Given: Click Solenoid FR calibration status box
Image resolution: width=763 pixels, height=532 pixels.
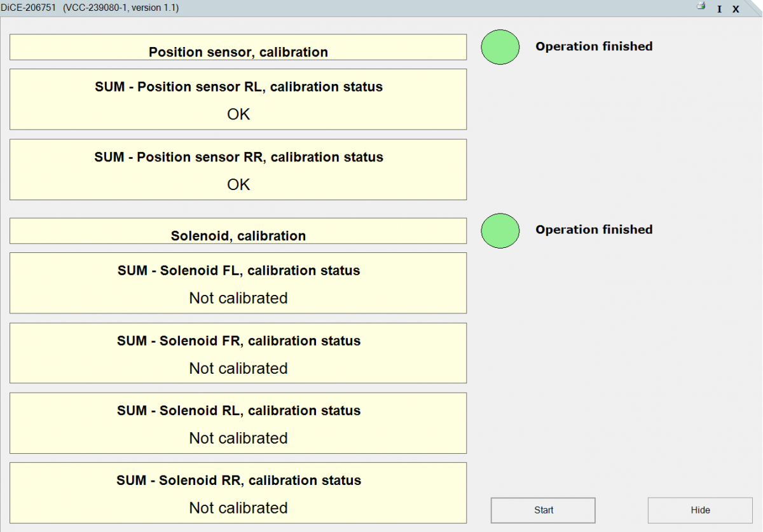Looking at the screenshot, I should [238, 353].
